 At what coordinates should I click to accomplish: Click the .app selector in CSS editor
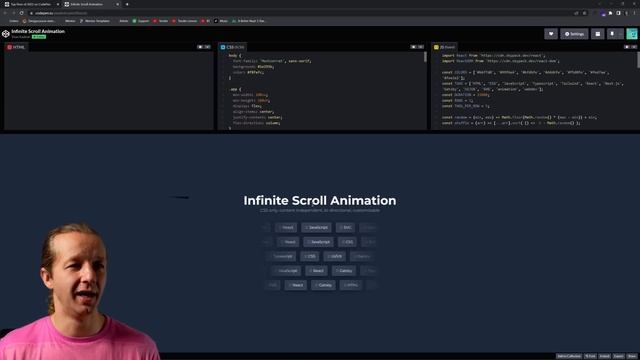[x=236, y=89]
